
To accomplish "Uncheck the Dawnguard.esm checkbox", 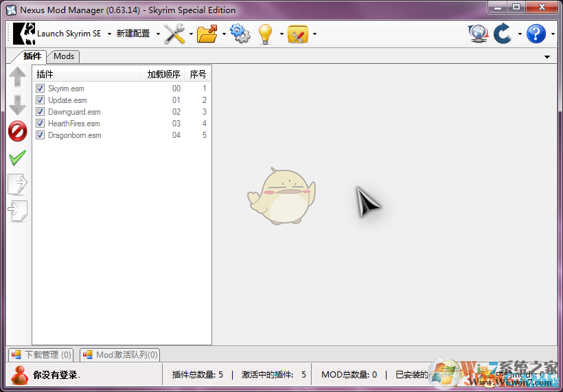I will (x=41, y=112).
